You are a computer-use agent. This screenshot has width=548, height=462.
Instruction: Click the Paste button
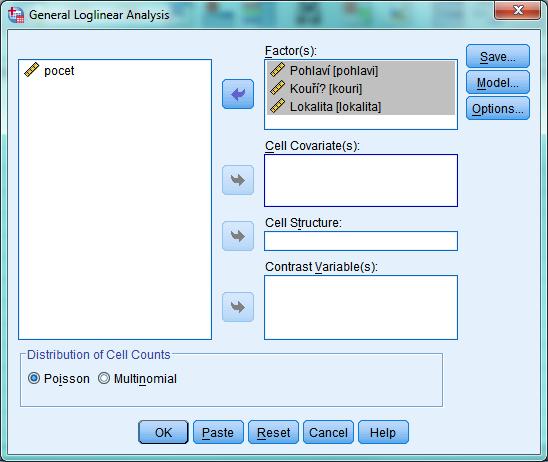pyautogui.click(x=218, y=432)
